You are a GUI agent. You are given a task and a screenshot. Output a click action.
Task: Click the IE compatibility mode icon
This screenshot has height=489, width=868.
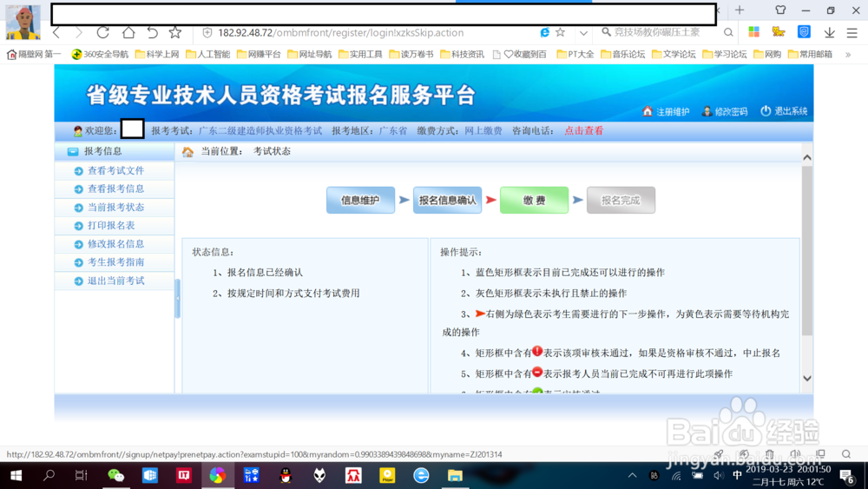(x=545, y=33)
